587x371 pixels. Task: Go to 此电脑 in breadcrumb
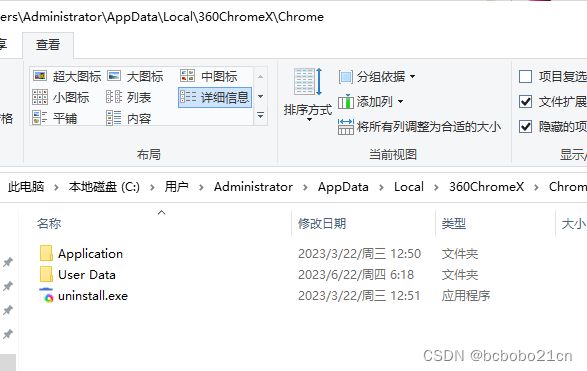(26, 186)
